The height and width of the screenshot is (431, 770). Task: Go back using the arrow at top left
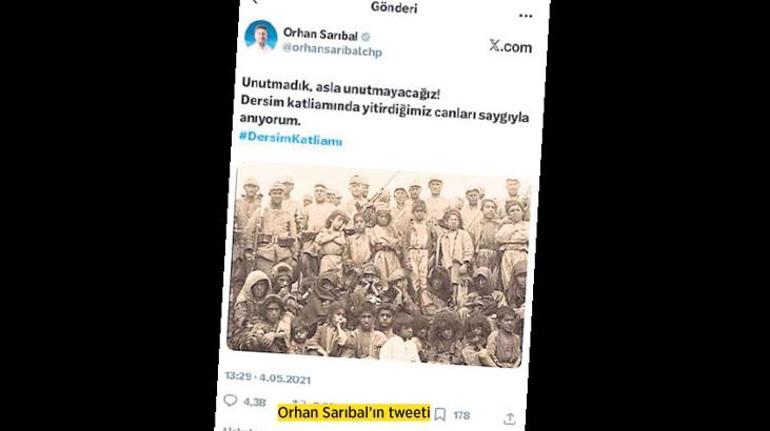(254, 2)
